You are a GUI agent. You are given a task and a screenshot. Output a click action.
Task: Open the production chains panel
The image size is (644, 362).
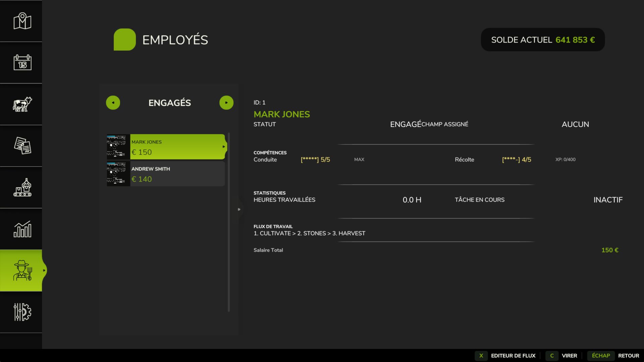click(x=21, y=188)
